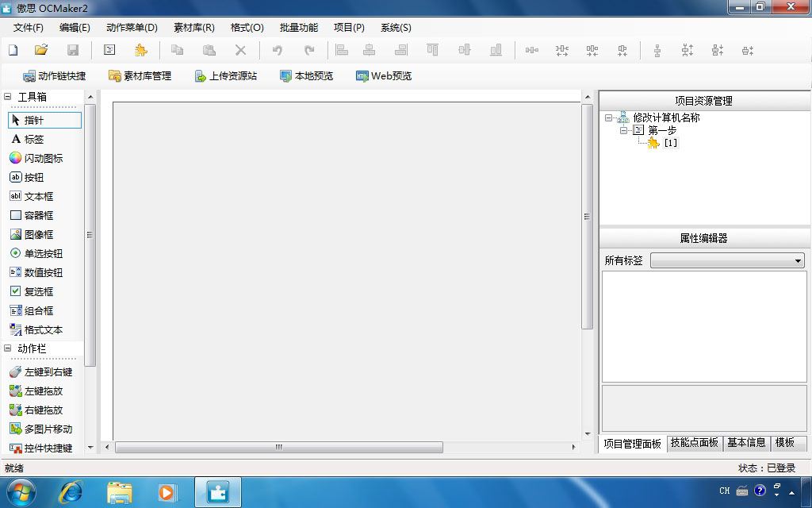Switch to the 技能点面板 tab

pyautogui.click(x=694, y=442)
